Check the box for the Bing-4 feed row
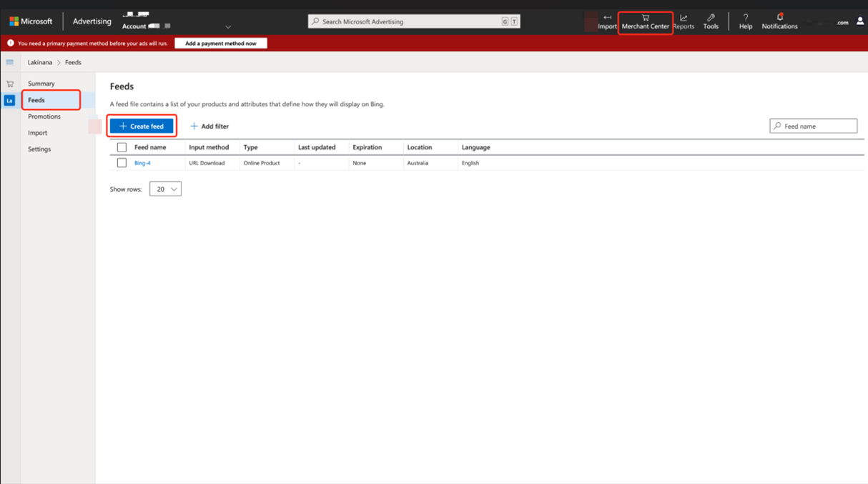This screenshot has height=484, width=868. [122, 163]
